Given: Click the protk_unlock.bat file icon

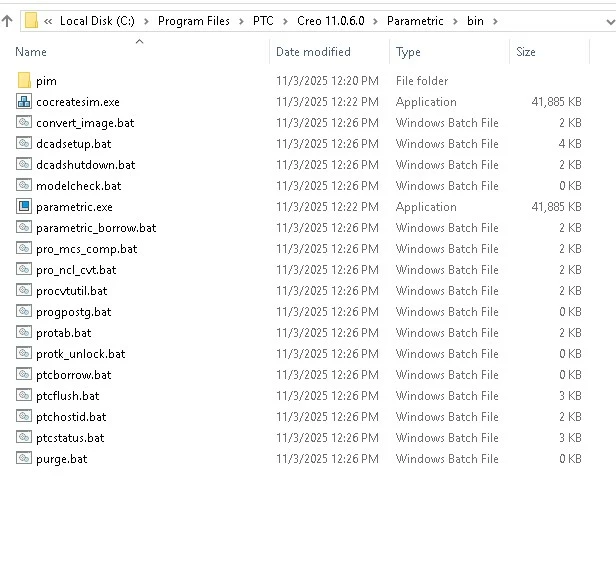Looking at the screenshot, I should tap(24, 353).
